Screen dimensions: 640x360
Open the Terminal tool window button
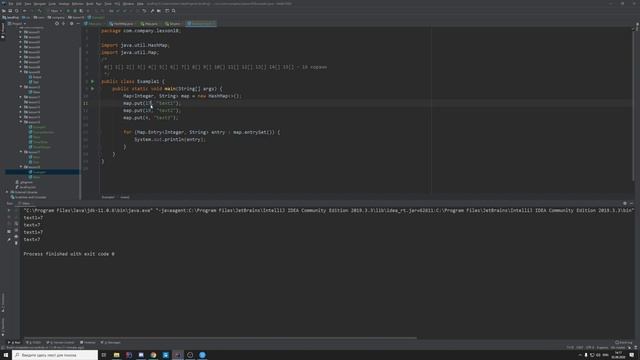tap(87, 342)
